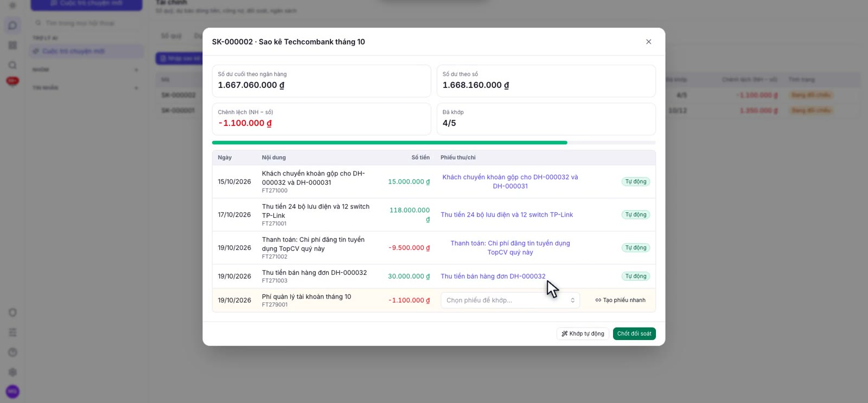This screenshot has width=868, height=403.
Task: Click the book balance "1.668.160.000 ₫"
Action: (476, 85)
